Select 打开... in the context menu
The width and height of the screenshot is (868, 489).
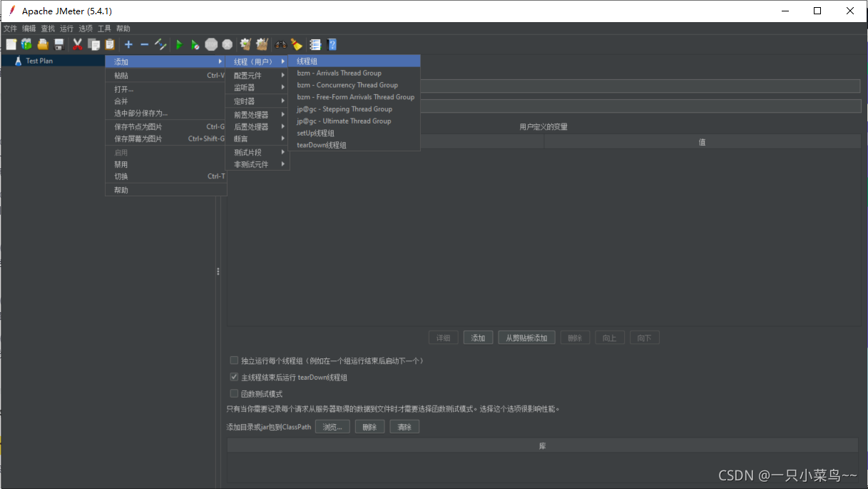165,89
